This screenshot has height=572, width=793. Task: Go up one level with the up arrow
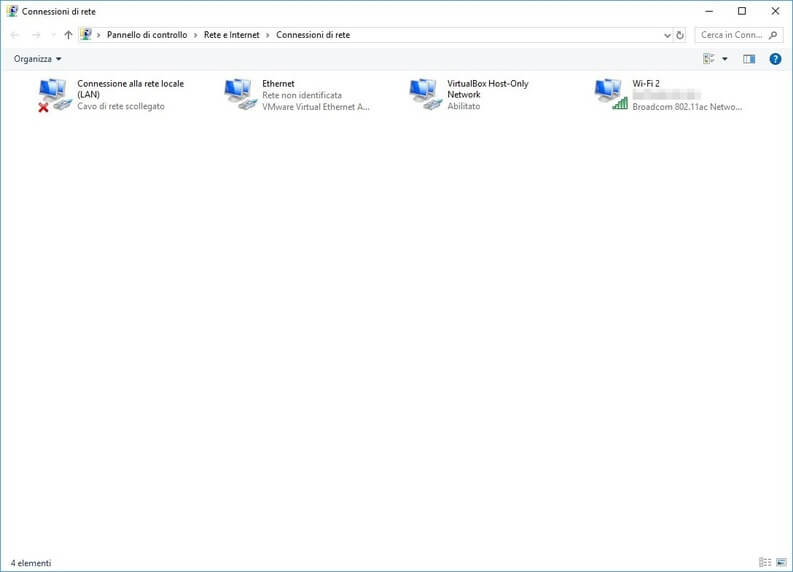pos(68,35)
